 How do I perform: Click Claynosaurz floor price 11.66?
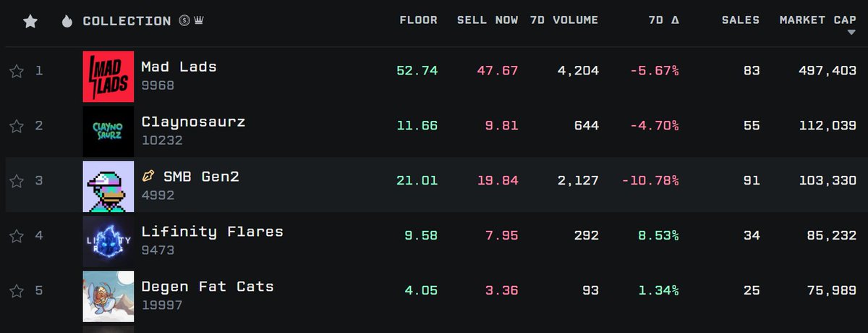pos(417,126)
